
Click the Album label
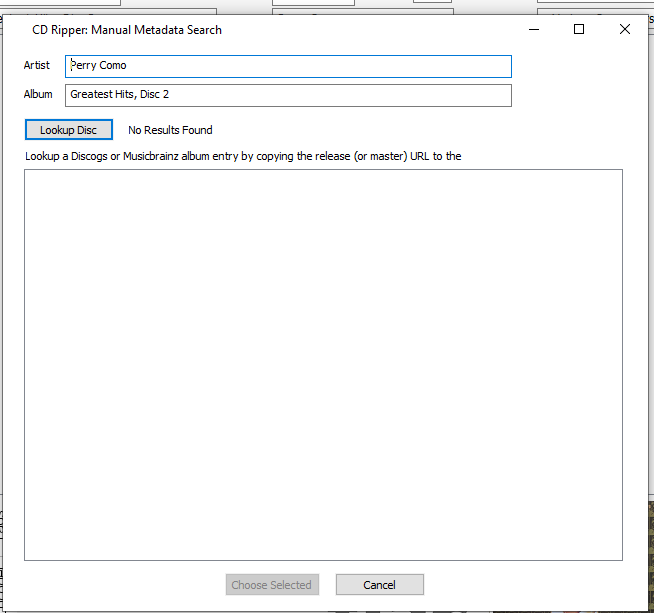click(38, 95)
